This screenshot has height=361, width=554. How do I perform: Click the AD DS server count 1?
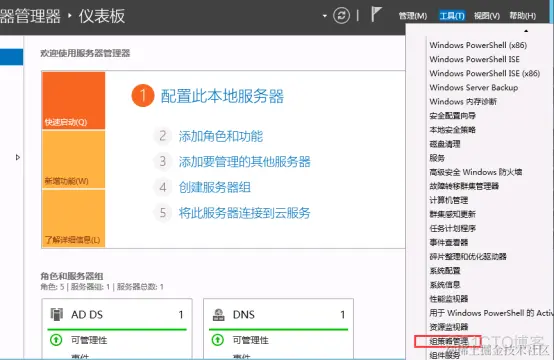pyautogui.click(x=181, y=314)
